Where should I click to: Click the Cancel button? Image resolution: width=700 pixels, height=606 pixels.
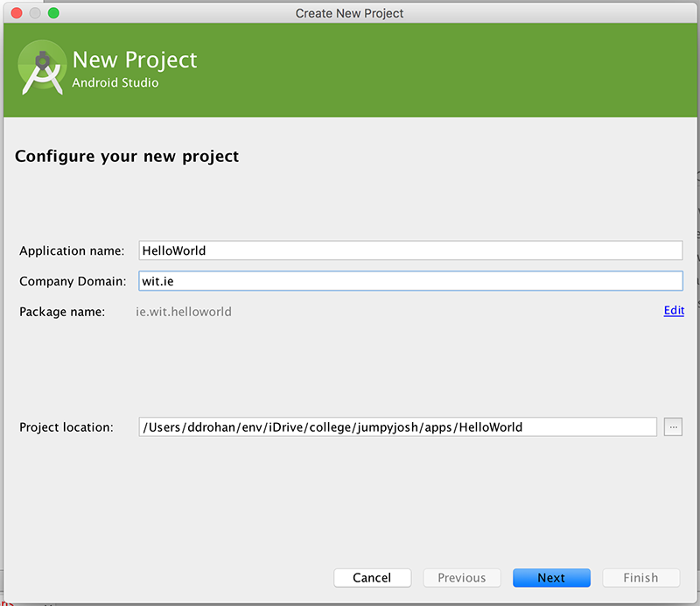(x=373, y=578)
